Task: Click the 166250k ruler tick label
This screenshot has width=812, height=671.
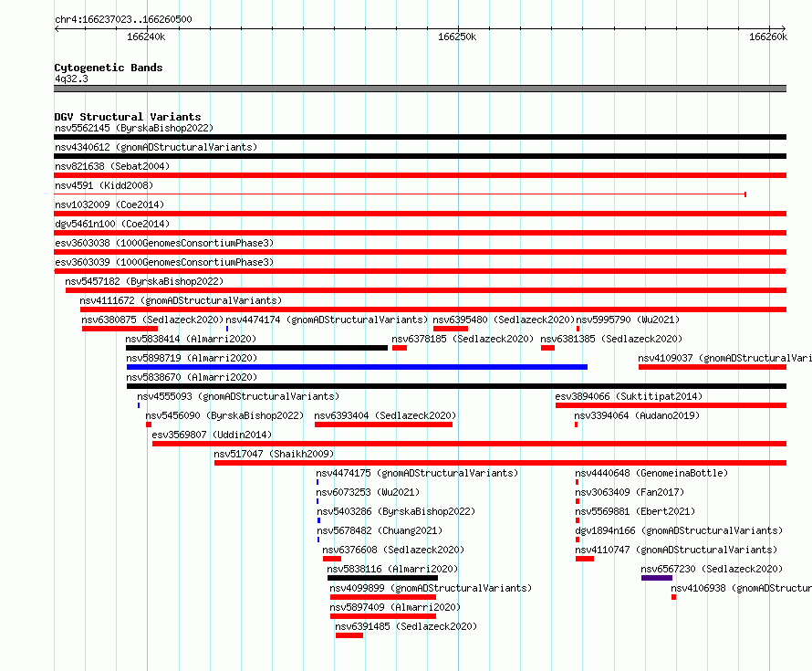Action: 457,37
